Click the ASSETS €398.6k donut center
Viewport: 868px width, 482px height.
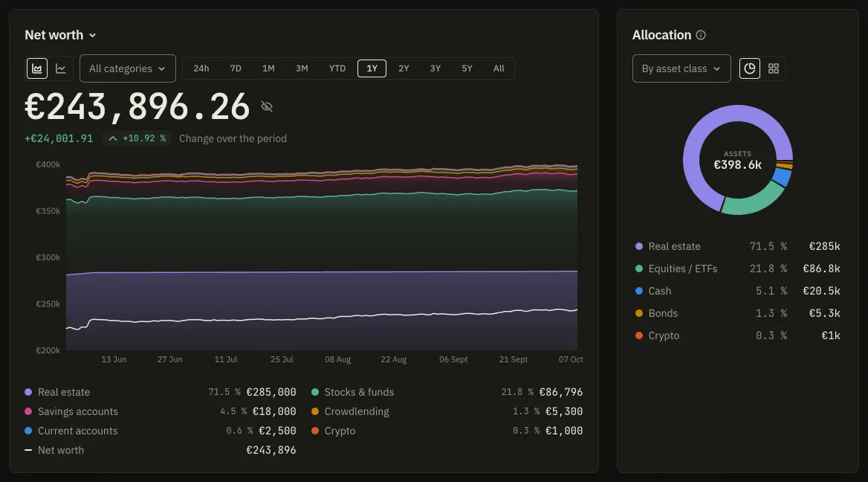tap(738, 160)
